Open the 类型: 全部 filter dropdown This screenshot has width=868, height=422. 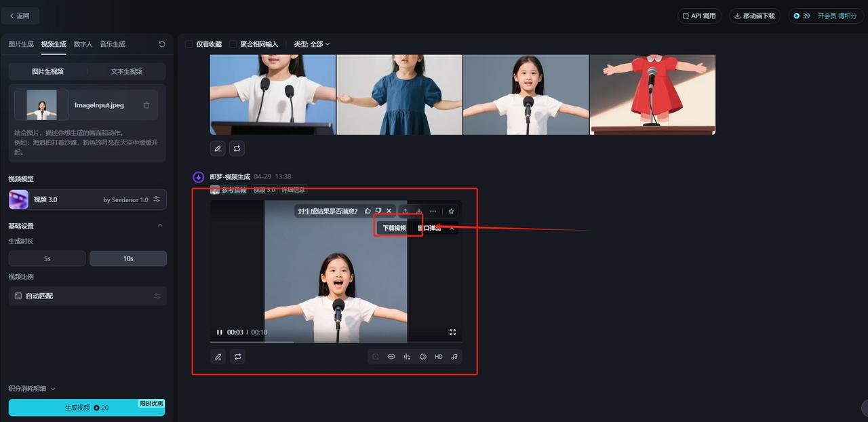(x=311, y=43)
